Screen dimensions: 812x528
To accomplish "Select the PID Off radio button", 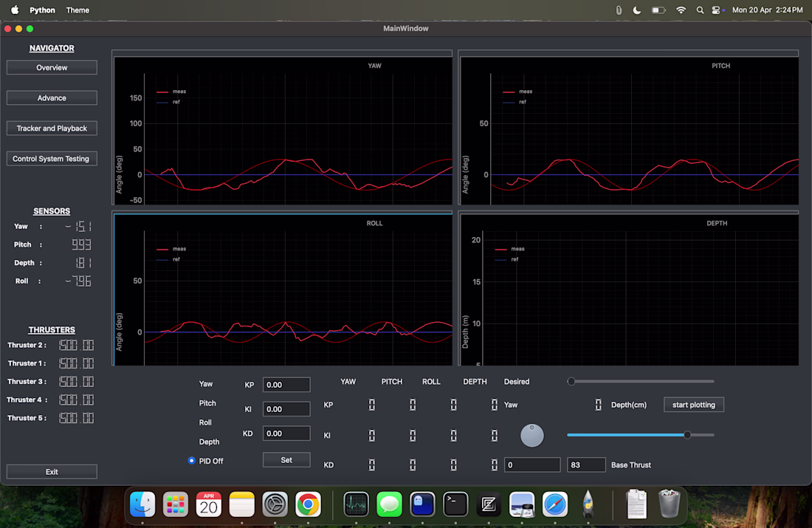I will (192, 461).
